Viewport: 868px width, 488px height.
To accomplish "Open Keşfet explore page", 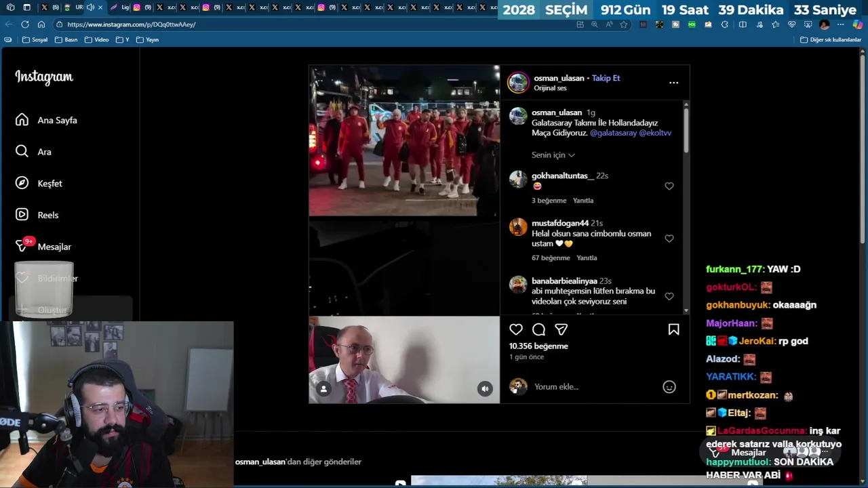I will tap(39, 183).
